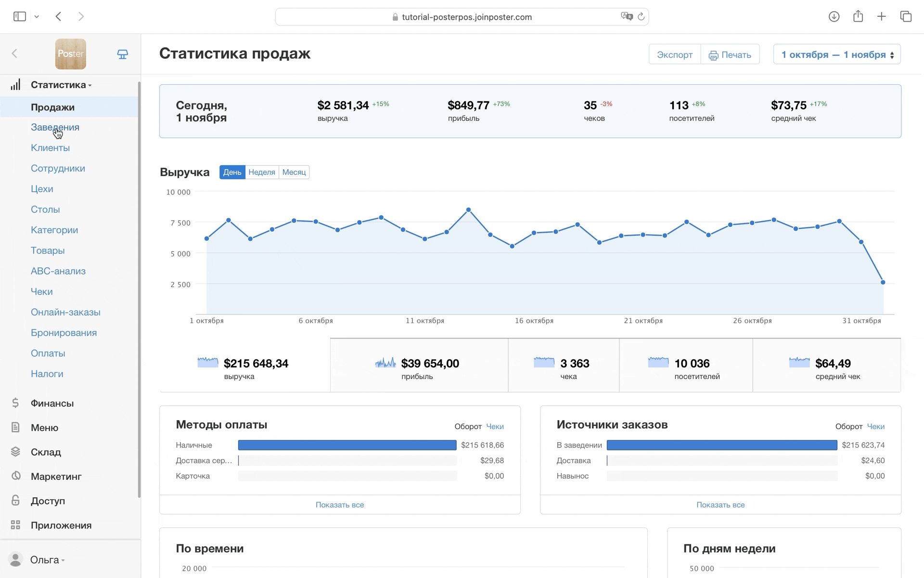This screenshot has height=578, width=924.
Task: Click Показать все under Источники заказов
Action: [720, 505]
